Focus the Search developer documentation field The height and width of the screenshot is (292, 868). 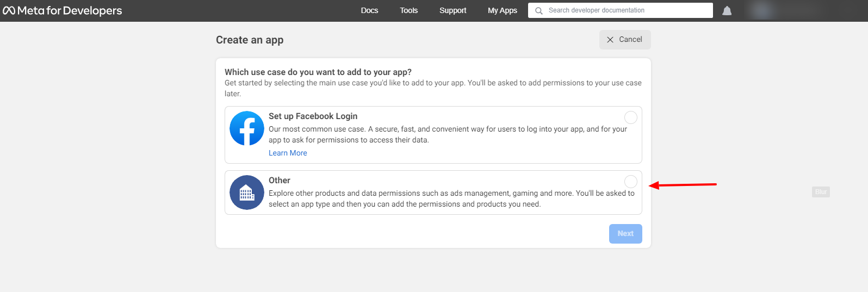point(621,10)
